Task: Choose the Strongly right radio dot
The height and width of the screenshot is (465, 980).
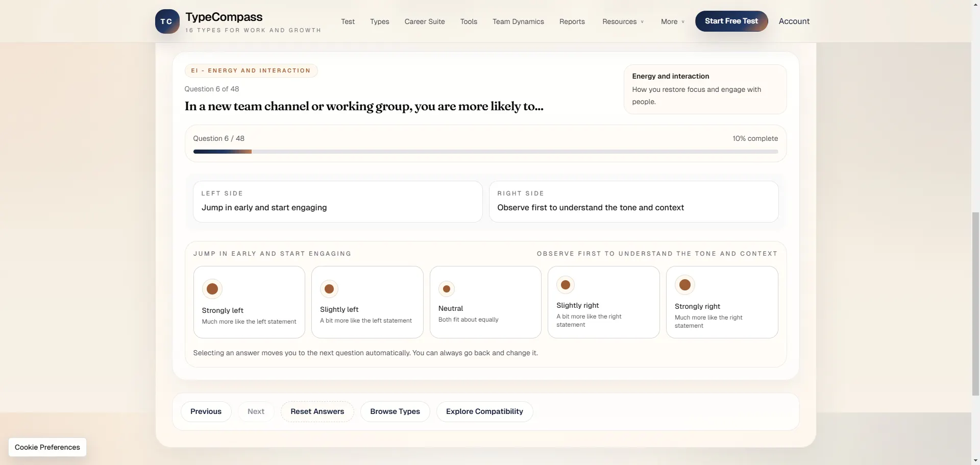Action: coord(685,285)
